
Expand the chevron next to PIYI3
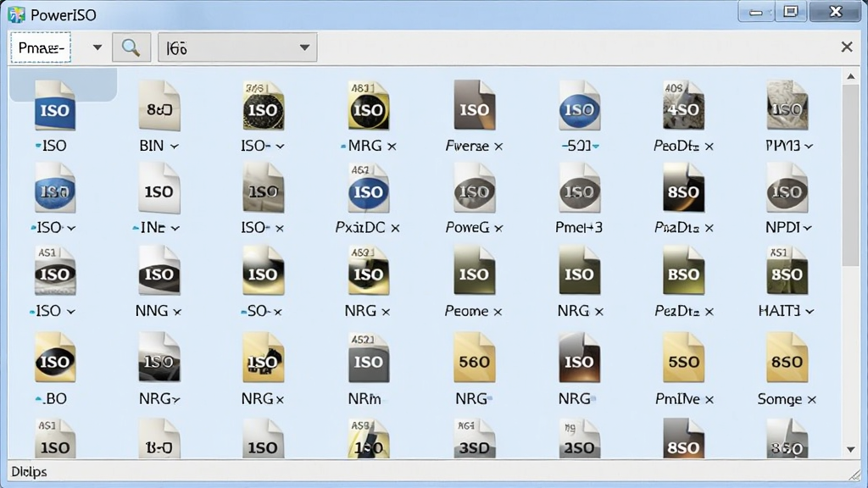click(x=809, y=146)
